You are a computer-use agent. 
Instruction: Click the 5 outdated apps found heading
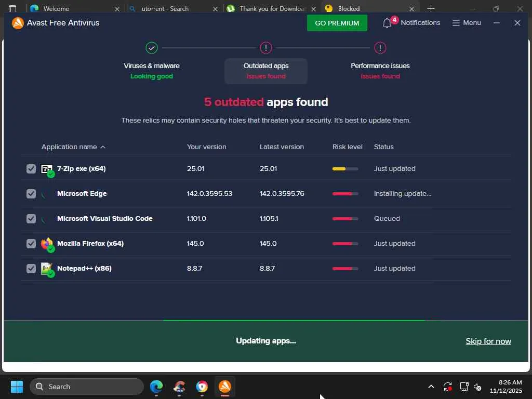pos(266,102)
